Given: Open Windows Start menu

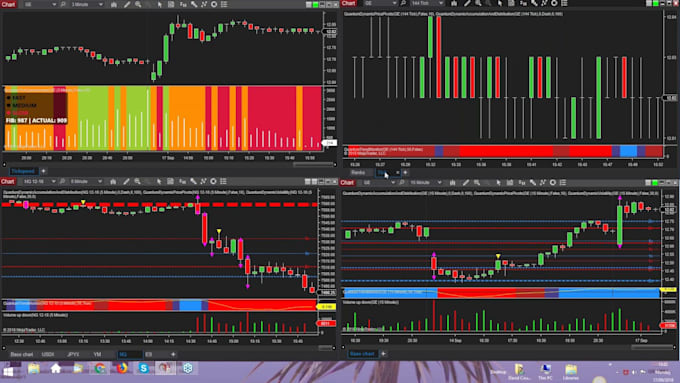Looking at the screenshot, I should click(8, 371).
